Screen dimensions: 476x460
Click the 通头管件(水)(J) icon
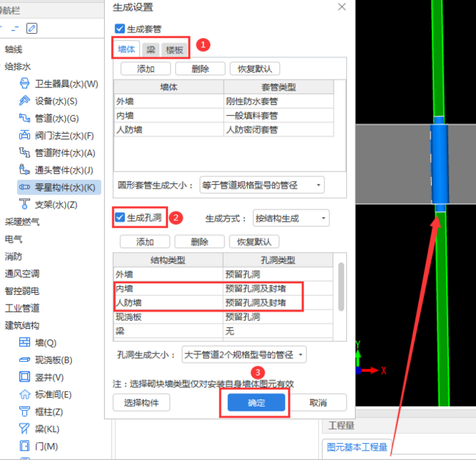[x=24, y=169]
